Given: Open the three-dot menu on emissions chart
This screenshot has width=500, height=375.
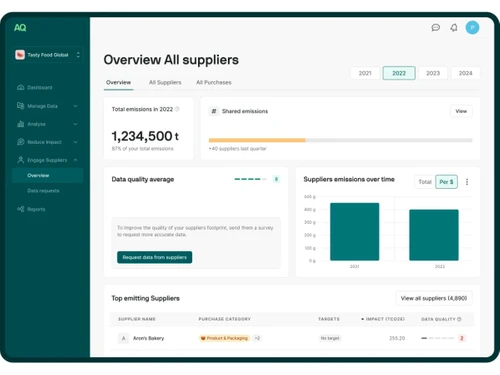Looking at the screenshot, I should pos(467,182).
